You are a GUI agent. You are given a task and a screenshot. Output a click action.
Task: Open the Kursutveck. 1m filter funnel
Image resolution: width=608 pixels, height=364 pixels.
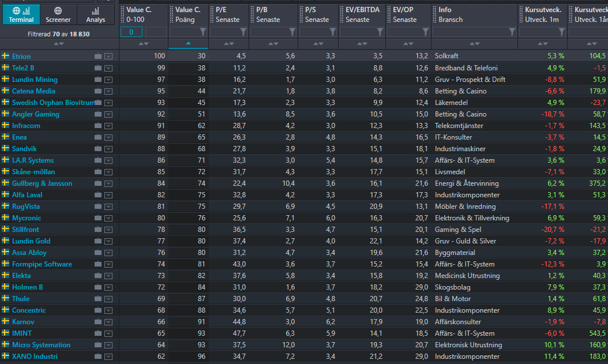pos(562,32)
